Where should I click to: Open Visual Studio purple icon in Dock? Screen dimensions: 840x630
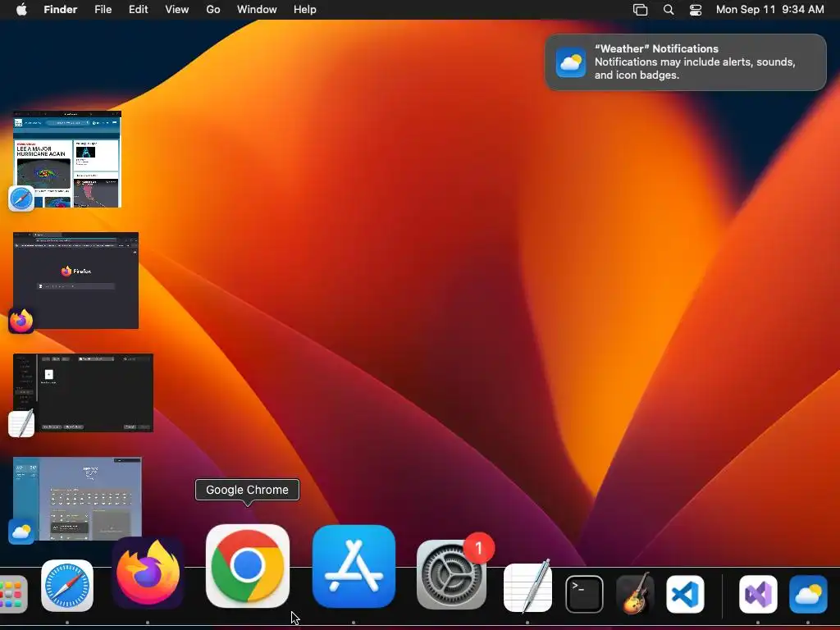coord(758,594)
